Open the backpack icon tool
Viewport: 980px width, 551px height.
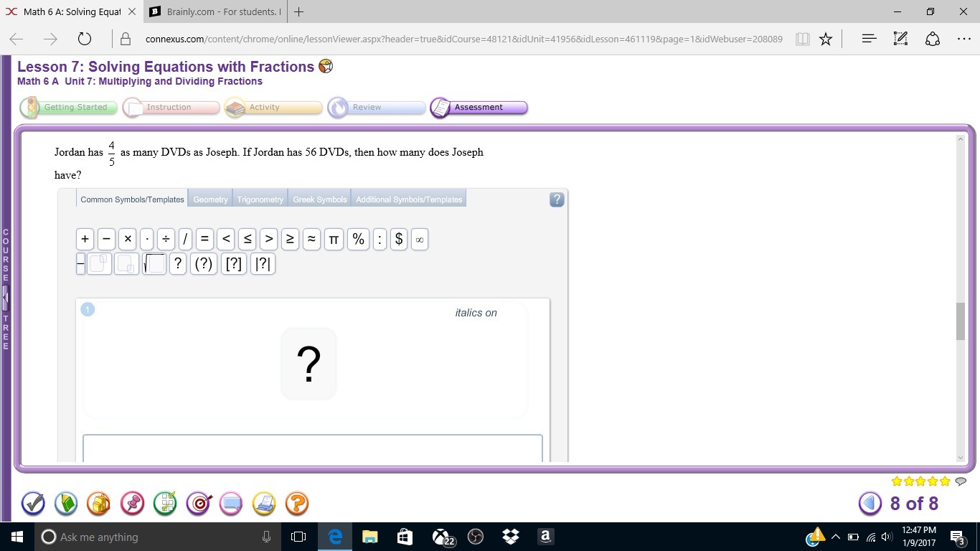tap(99, 504)
